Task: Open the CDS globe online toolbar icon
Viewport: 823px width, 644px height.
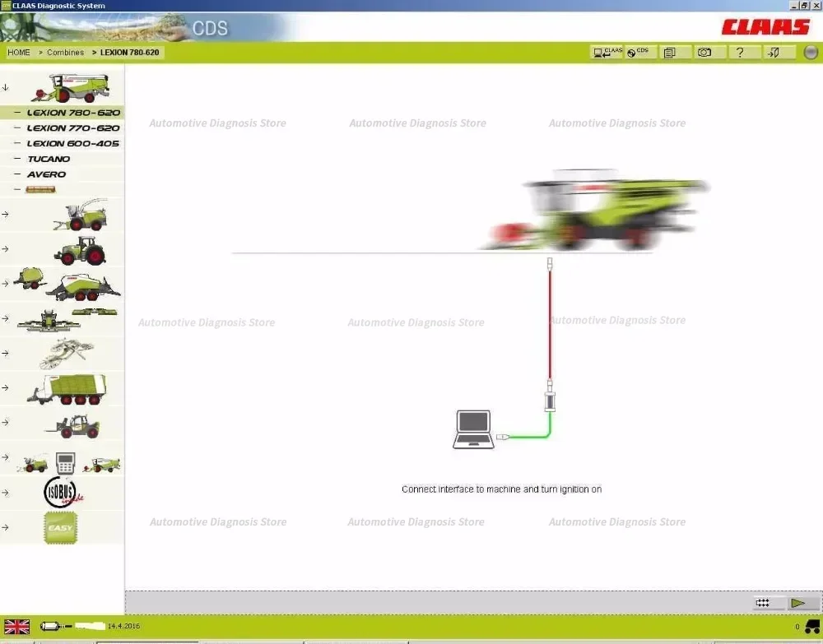Action: [639, 53]
